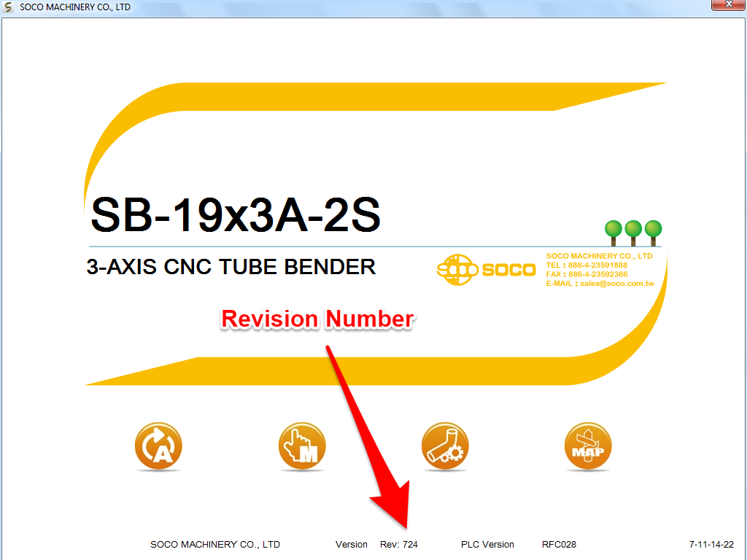
Task: Open Manual mode with the hand M icon
Action: click(301, 446)
